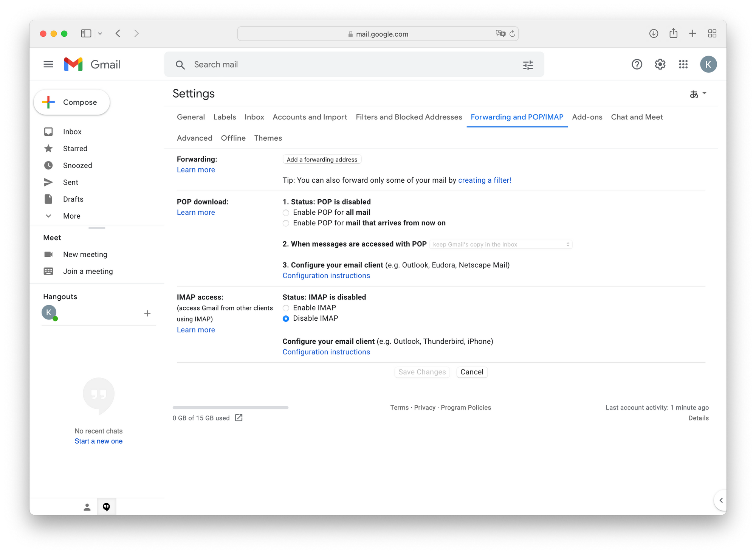Click the plus icon to start new Hangout
The height and width of the screenshot is (554, 756).
click(147, 313)
